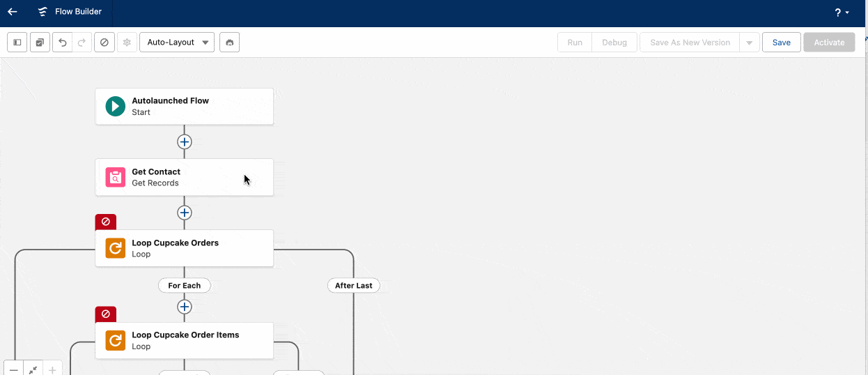Zoom in the canvas

(52, 369)
